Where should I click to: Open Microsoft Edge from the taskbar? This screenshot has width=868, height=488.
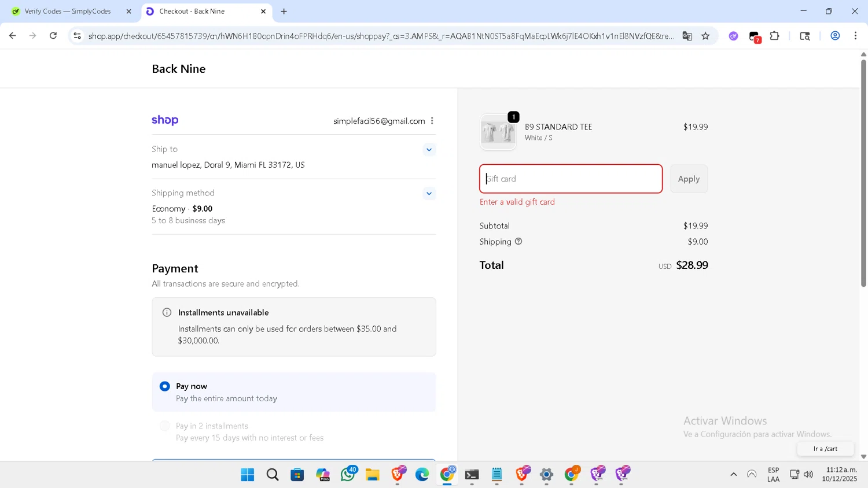pos(422,475)
